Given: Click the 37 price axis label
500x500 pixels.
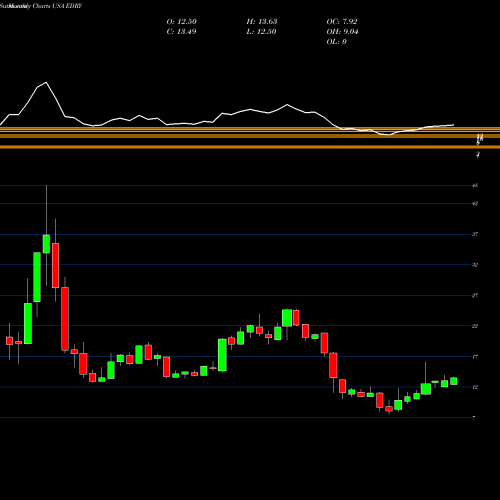Looking at the screenshot, I should tap(475, 234).
